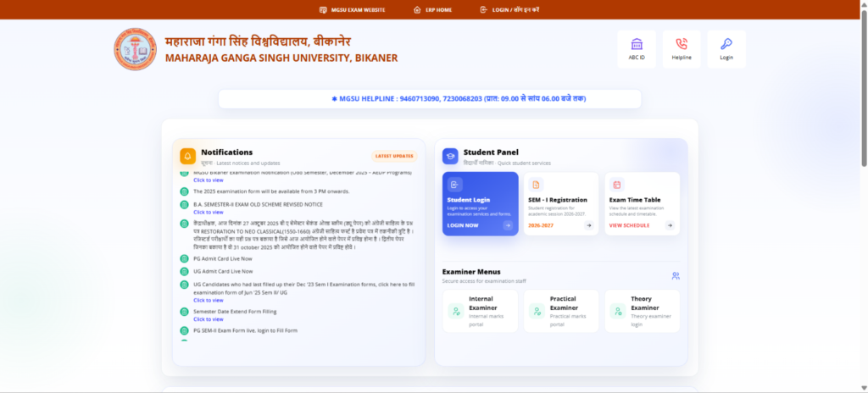
Task: Click the icon beside PG SEM-II Exam Form
Action: (x=184, y=330)
